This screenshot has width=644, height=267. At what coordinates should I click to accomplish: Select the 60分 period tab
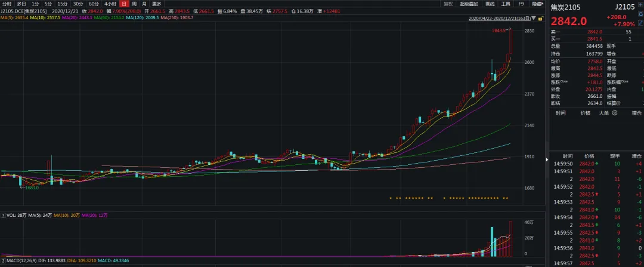pos(94,4)
